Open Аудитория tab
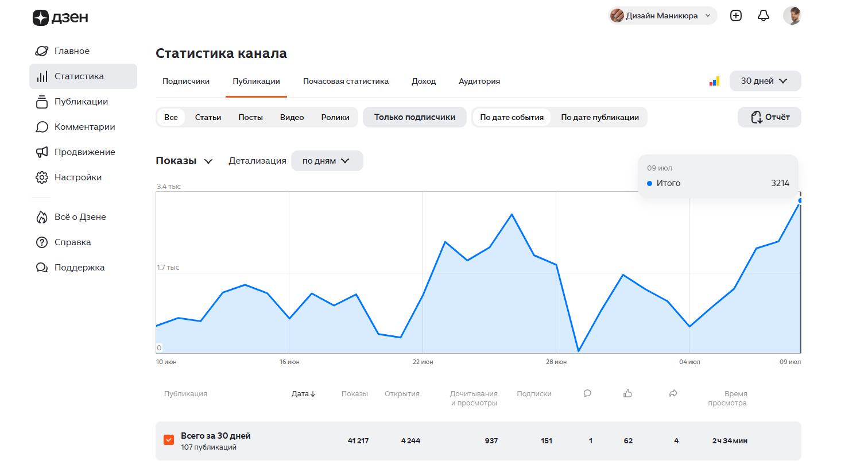Viewport: 868px width, 468px height. 479,82
